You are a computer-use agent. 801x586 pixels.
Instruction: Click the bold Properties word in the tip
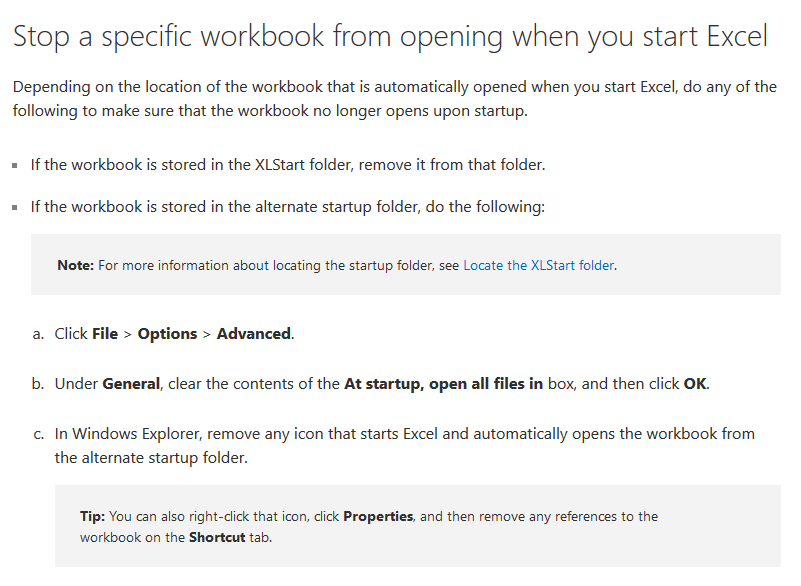(x=378, y=517)
